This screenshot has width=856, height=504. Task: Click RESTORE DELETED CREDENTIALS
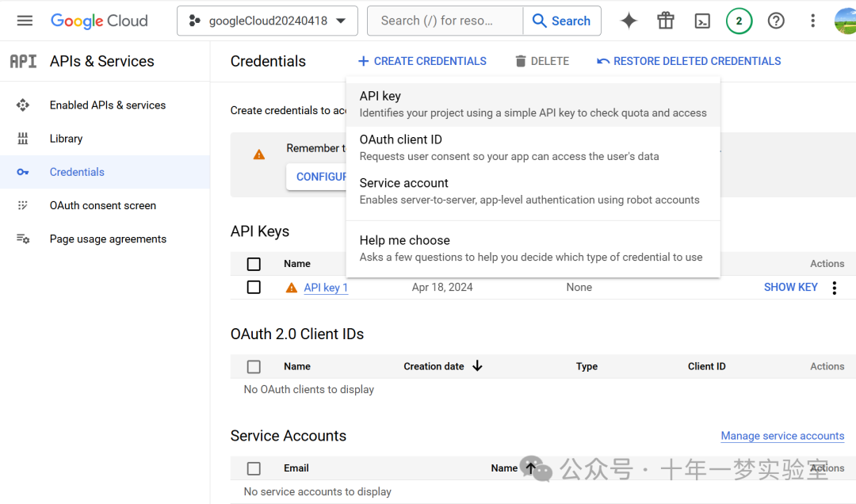689,61
